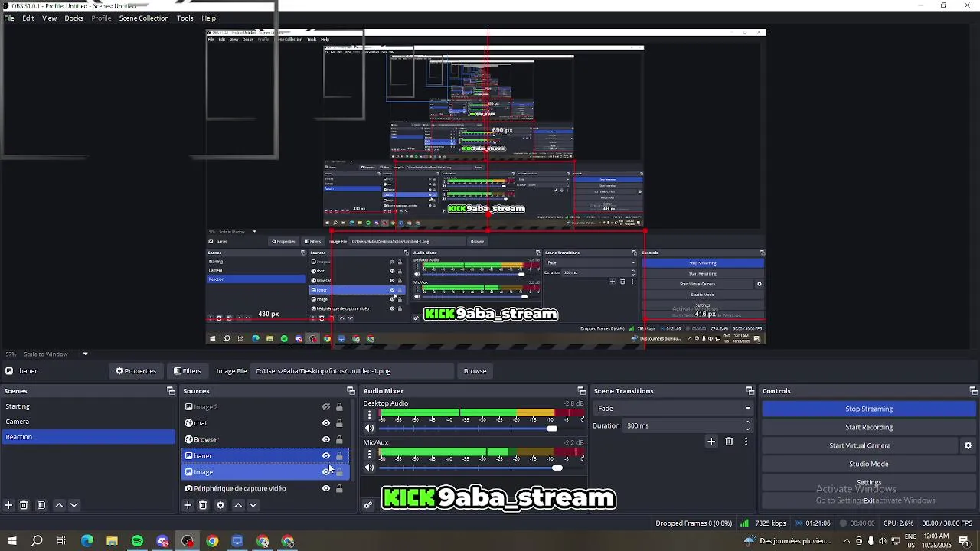
Task: Open Windows Start menu
Action: 12,541
